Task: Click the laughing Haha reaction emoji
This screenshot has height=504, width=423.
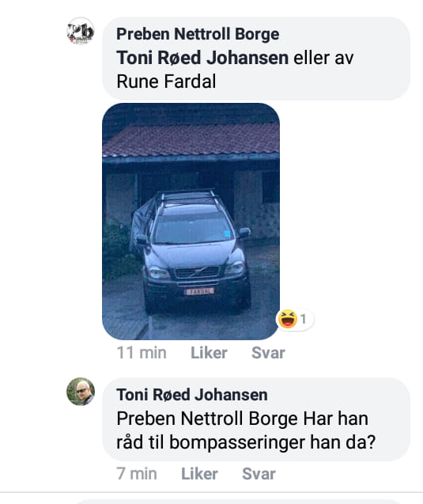Action: [287, 319]
